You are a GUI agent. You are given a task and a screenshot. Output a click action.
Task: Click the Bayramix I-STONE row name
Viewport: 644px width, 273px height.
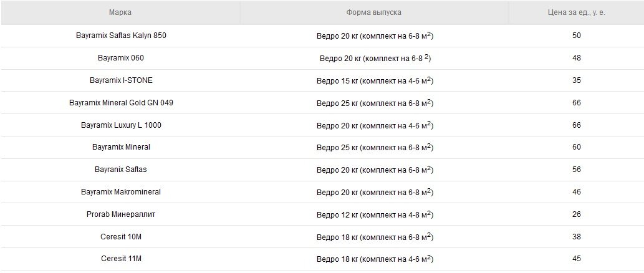pos(121,80)
